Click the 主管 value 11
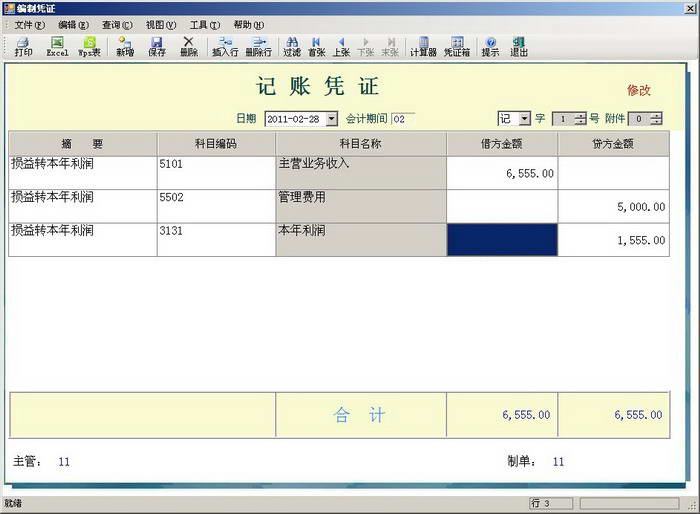Viewport: 700px width, 514px height. click(x=64, y=462)
